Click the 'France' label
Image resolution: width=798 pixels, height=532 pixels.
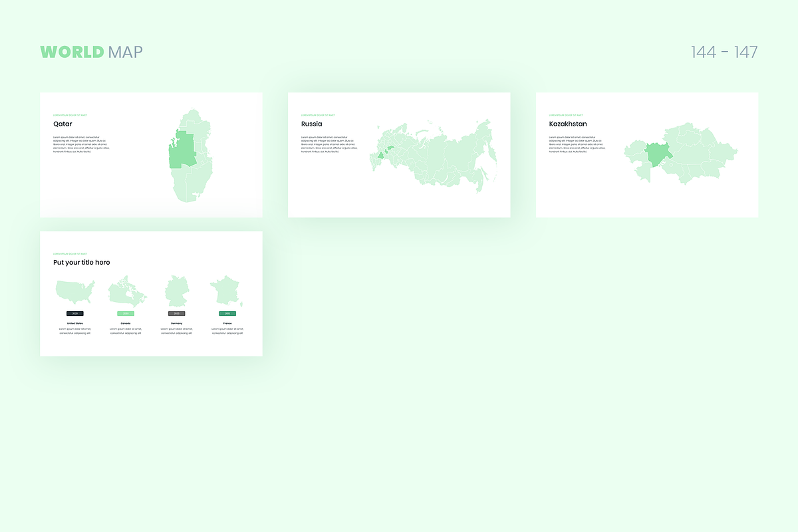227,323
